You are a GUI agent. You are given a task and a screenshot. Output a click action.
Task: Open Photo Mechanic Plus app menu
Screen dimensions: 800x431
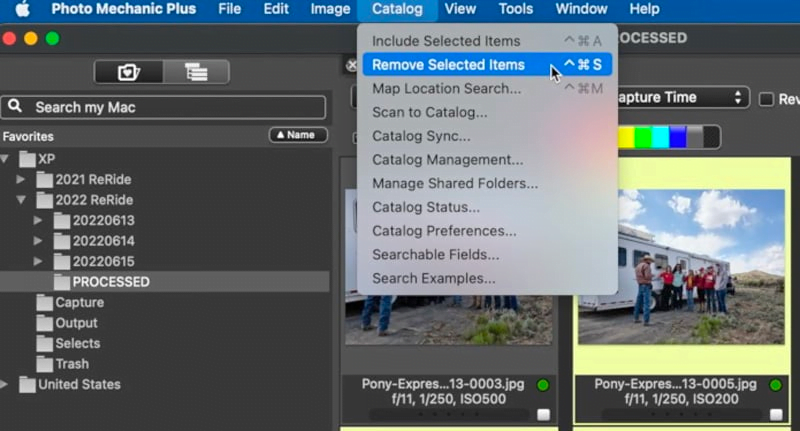click(123, 9)
